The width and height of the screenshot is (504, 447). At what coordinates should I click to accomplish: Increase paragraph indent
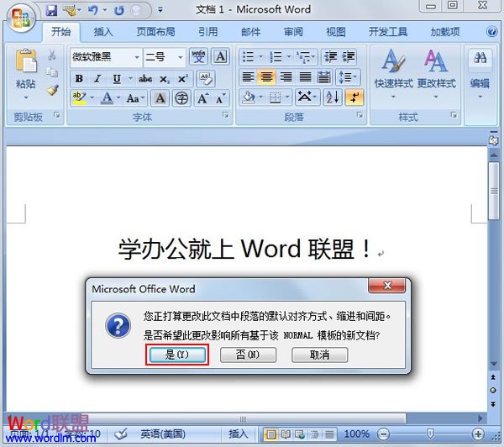tap(348, 57)
